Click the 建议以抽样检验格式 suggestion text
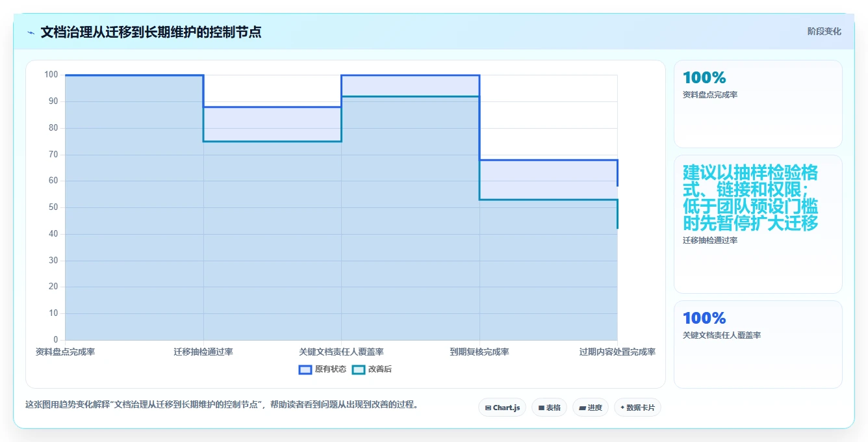Screen dimensions: 868x442 (x=750, y=198)
